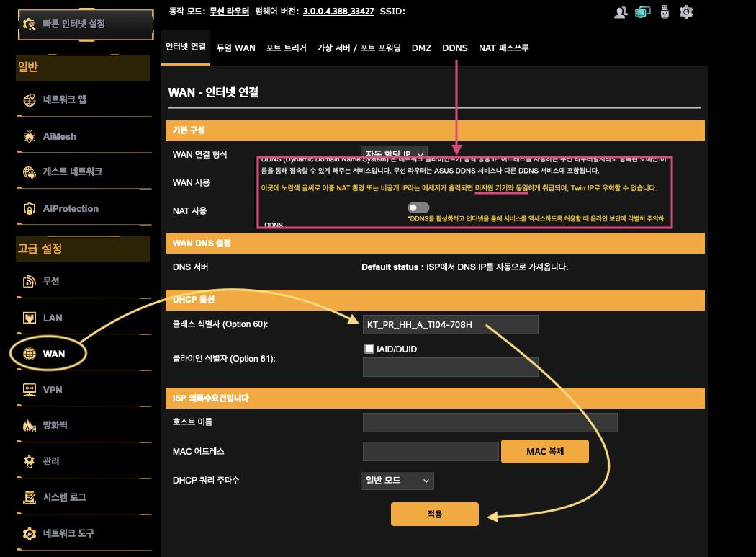Click the MAC 복제 button
756x557 pixels.
click(x=545, y=451)
